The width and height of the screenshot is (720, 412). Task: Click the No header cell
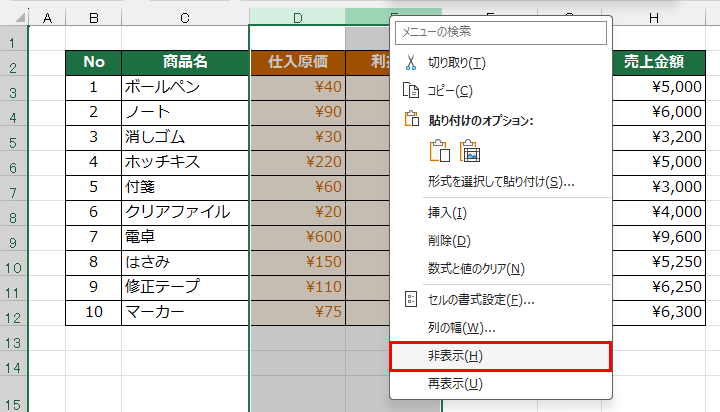94,63
